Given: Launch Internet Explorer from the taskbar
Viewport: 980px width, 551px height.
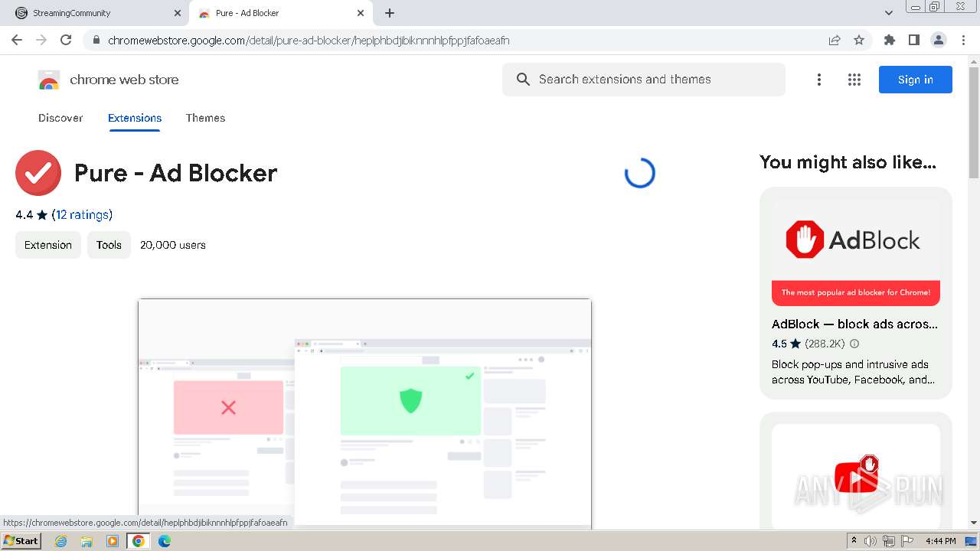Looking at the screenshot, I should [60, 541].
